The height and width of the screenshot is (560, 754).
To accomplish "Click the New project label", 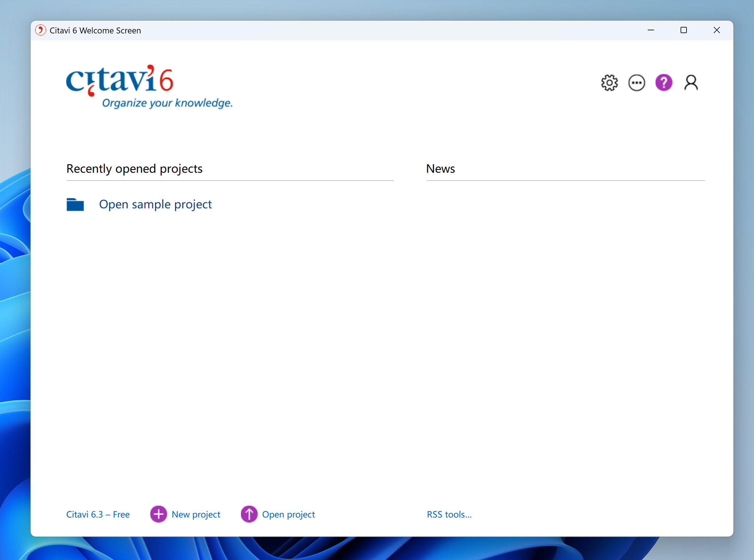I will [x=196, y=515].
